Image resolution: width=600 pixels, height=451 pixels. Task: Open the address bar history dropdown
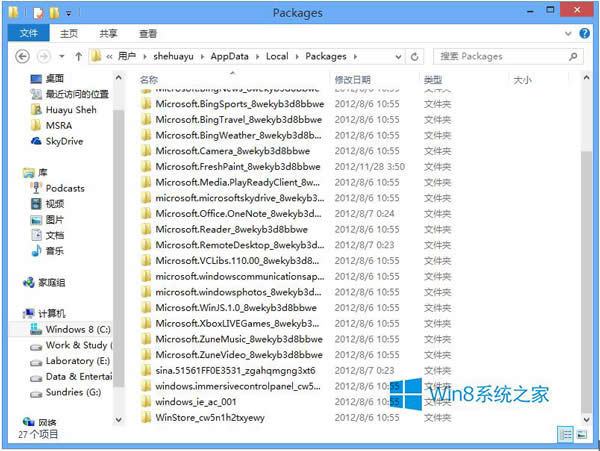(398, 57)
